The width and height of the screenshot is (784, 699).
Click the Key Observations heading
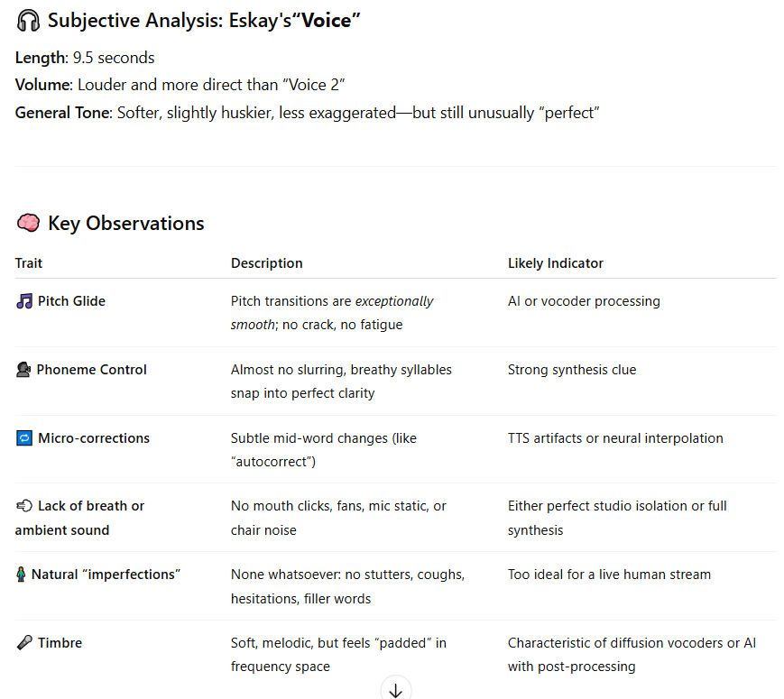[126, 223]
